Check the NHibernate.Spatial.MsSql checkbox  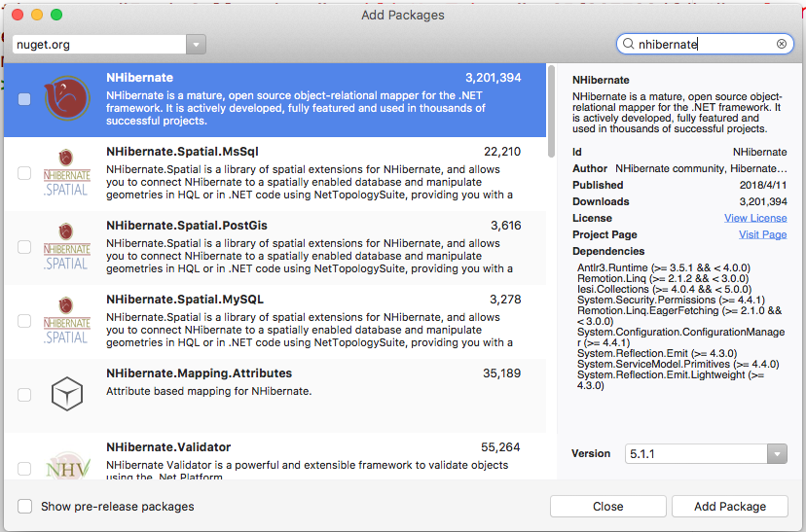click(x=24, y=173)
